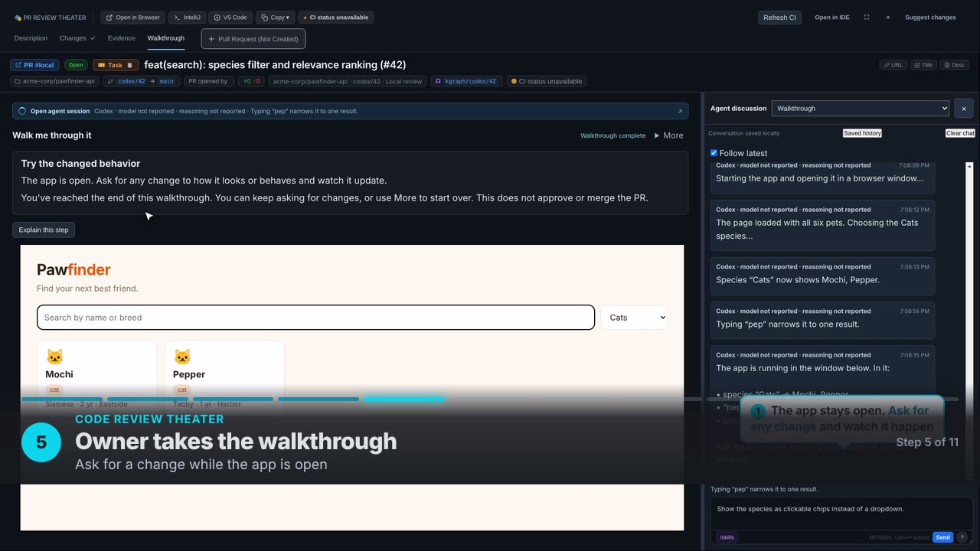Click the trash icon in the Task badge

[x=130, y=65]
